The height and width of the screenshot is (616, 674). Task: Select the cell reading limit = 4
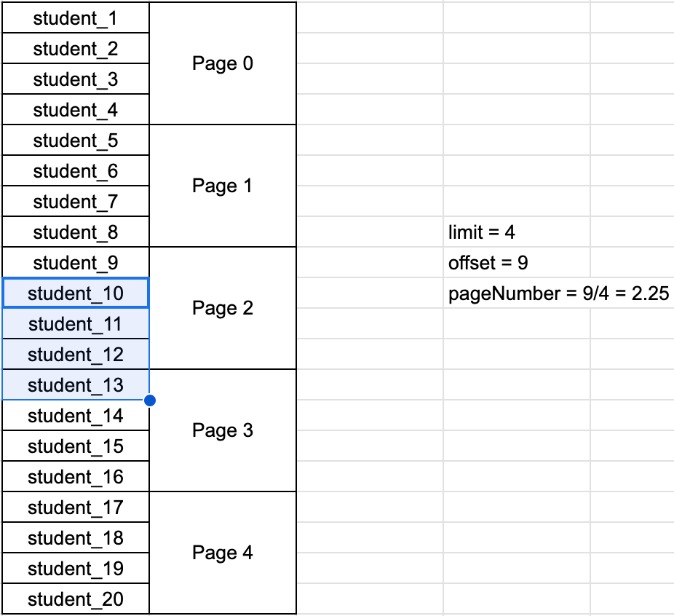[x=517, y=232]
